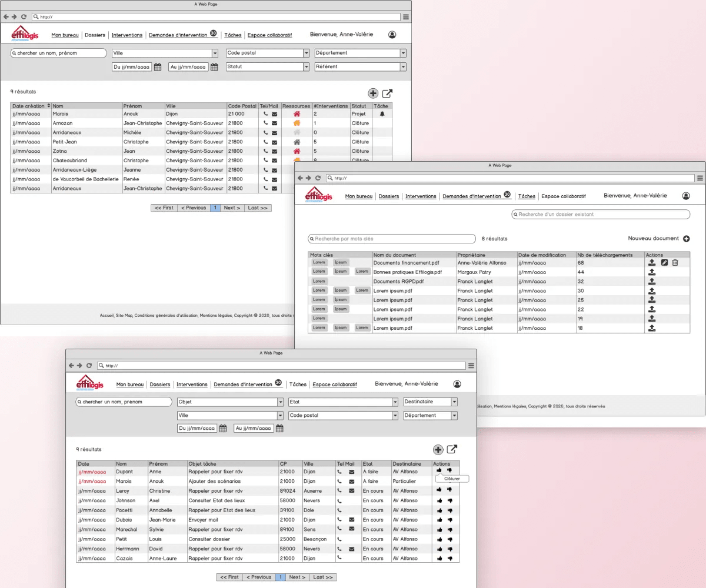Click the add (+) icon in Tâches window
Image resolution: width=706 pixels, height=588 pixels.
tap(438, 450)
